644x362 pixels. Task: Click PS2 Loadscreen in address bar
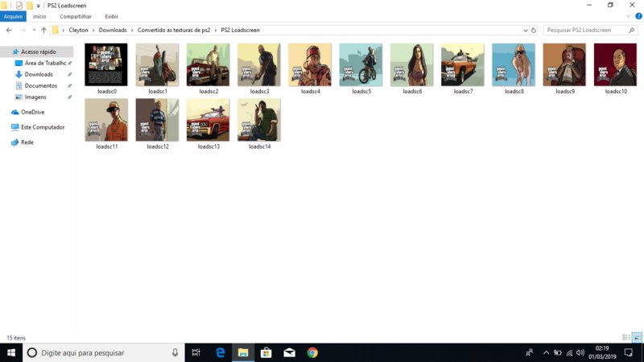240,30
